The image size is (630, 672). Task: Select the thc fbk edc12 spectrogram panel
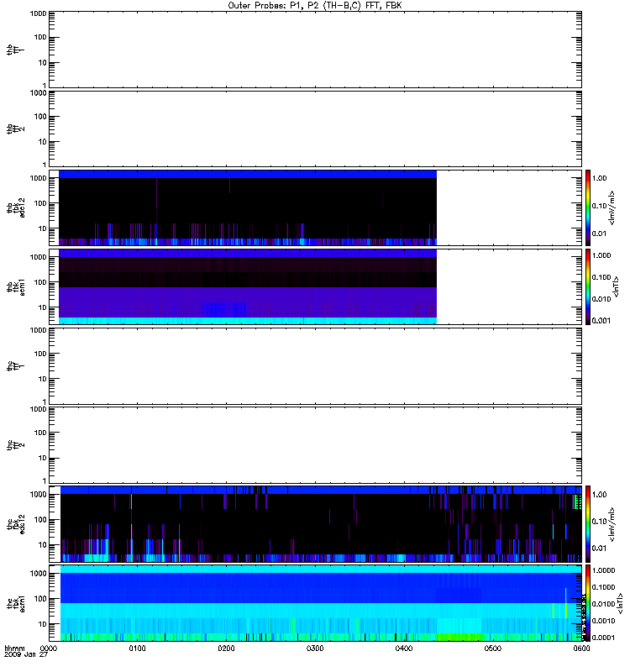pos(316,523)
